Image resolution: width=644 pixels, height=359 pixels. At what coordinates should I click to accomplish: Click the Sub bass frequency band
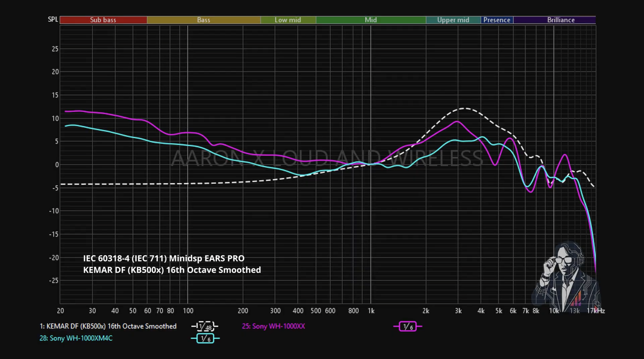click(x=103, y=20)
